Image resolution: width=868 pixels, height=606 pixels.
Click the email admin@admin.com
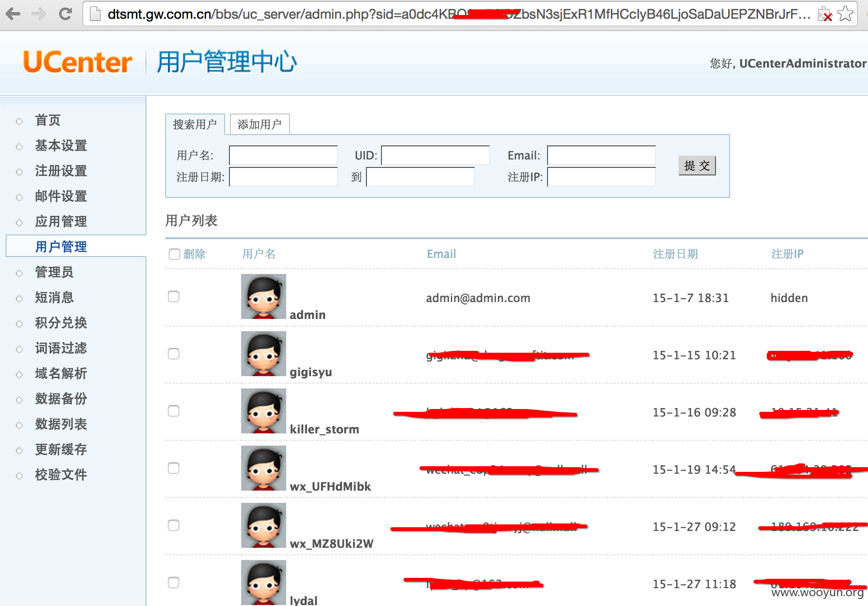tap(478, 298)
